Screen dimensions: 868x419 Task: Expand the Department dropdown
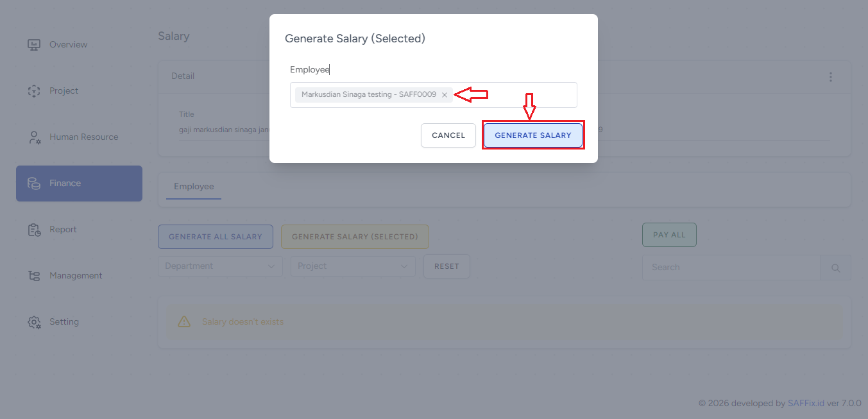(220, 266)
